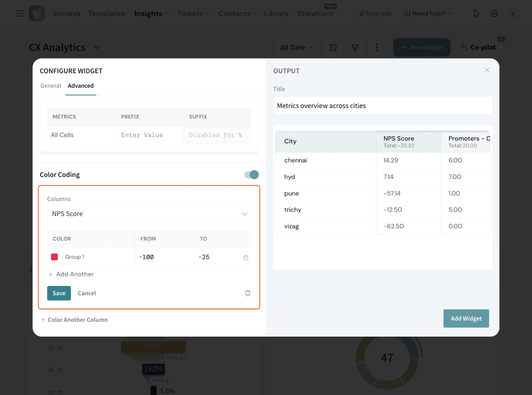Open the hamburger navigation menu
Image resolution: width=532 pixels, height=395 pixels.
(20, 14)
